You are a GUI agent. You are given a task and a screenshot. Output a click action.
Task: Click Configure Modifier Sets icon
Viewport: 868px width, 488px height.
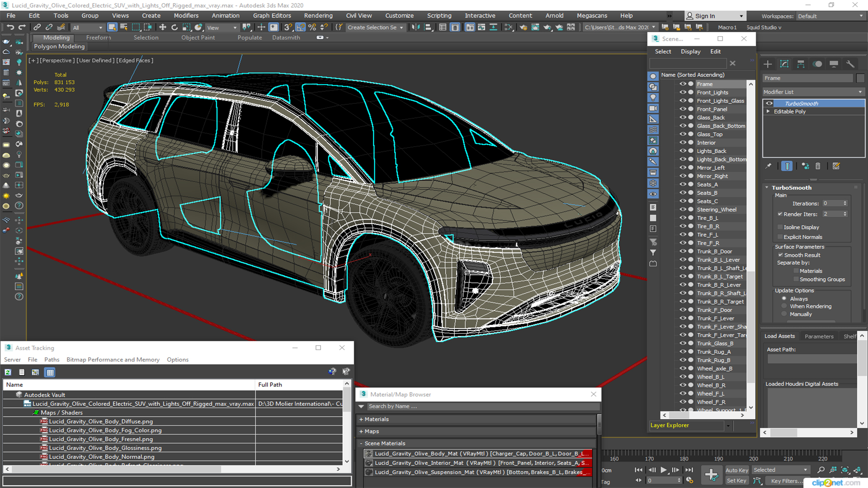[x=836, y=166]
